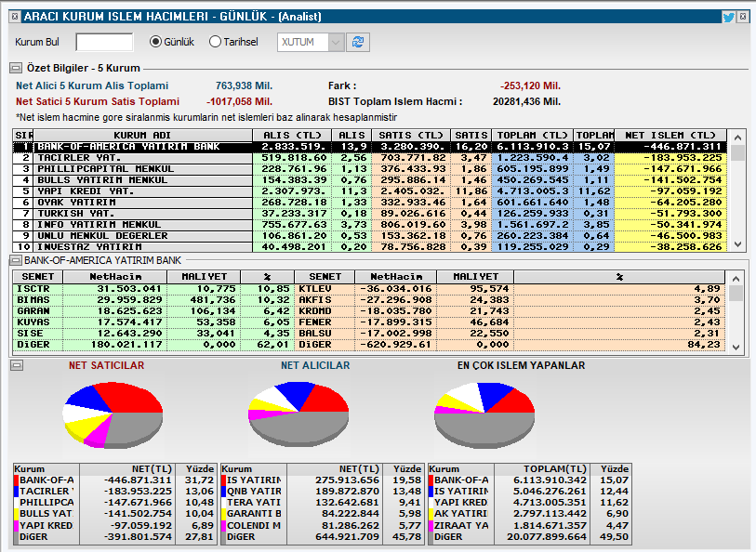756x552 pixels.
Task: Click magenta swatch beside YAPI KRED net seller
Action: tap(16, 525)
